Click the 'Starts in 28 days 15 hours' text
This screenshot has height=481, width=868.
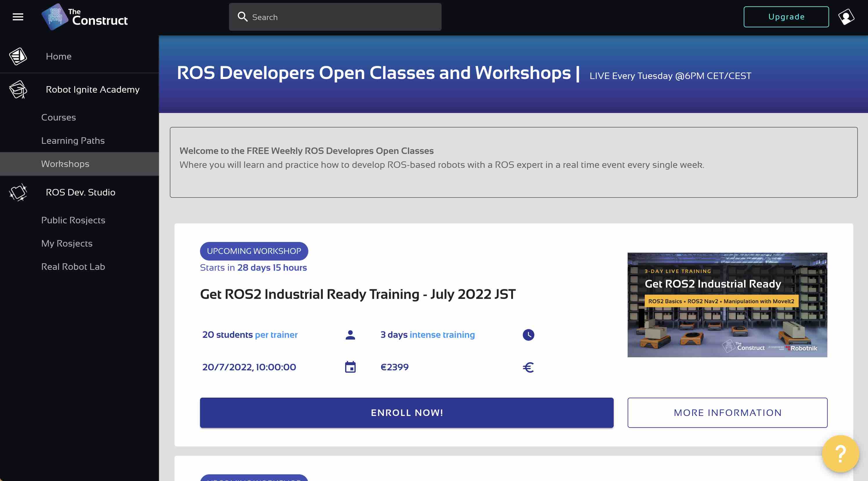[x=253, y=268]
